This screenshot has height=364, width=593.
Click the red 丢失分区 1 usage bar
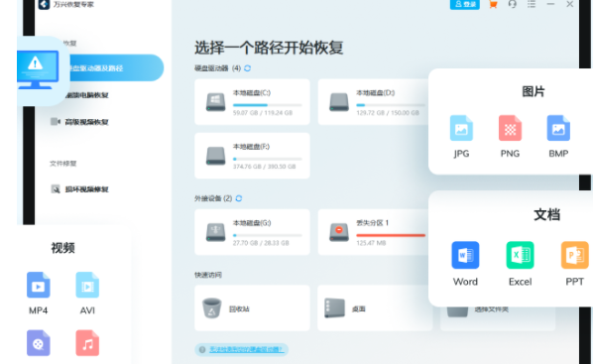pos(391,235)
